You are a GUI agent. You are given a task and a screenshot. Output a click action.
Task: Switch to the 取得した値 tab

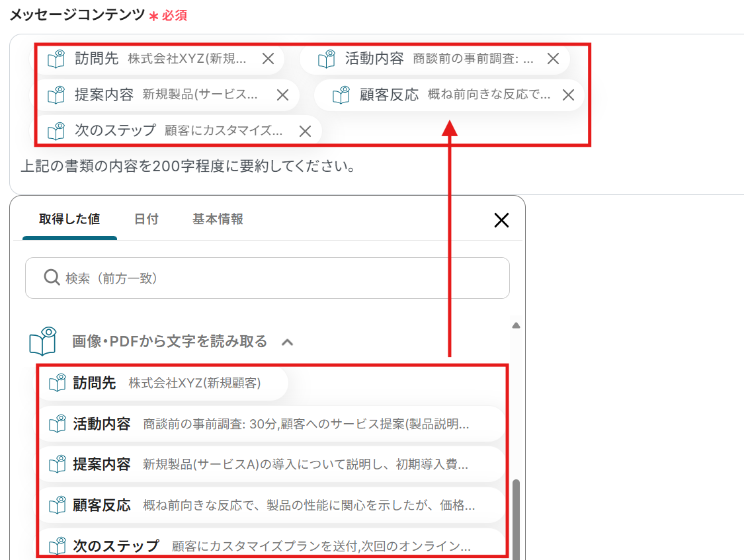(x=69, y=219)
